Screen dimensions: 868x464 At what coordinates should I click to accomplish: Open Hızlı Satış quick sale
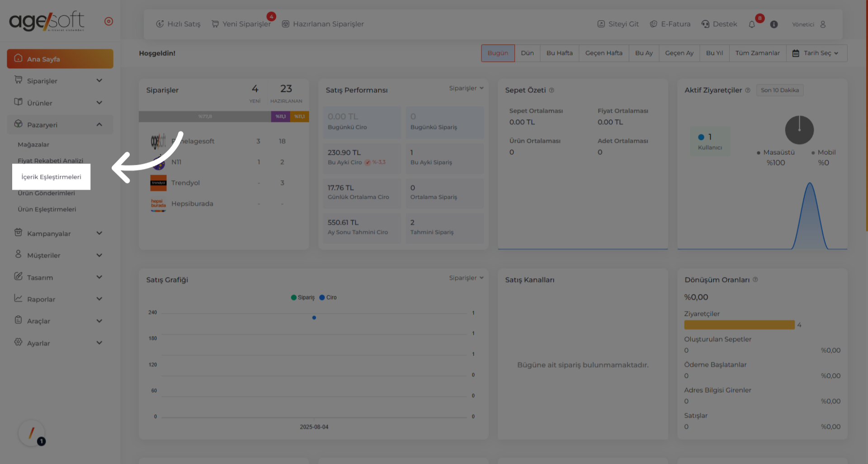pos(178,24)
